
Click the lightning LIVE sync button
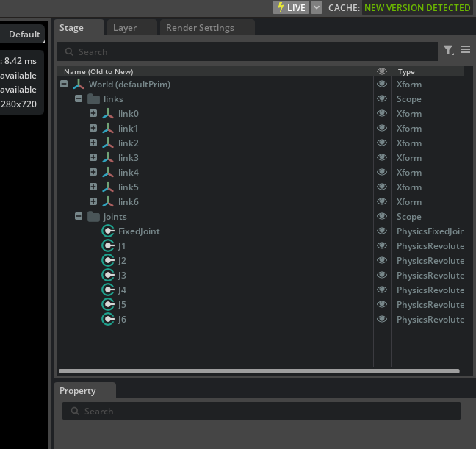(x=290, y=7)
